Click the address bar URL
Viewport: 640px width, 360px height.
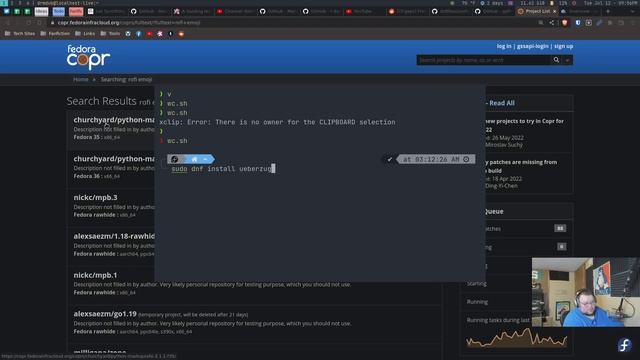point(129,23)
